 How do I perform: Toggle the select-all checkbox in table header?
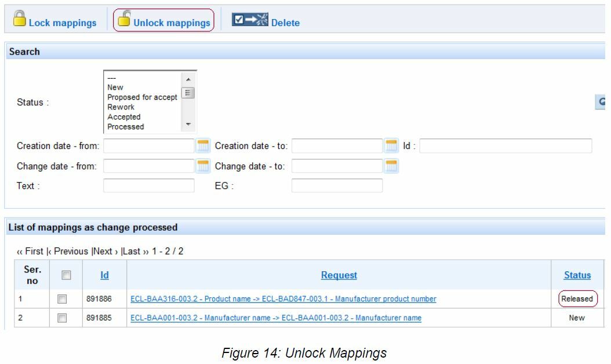click(x=66, y=275)
